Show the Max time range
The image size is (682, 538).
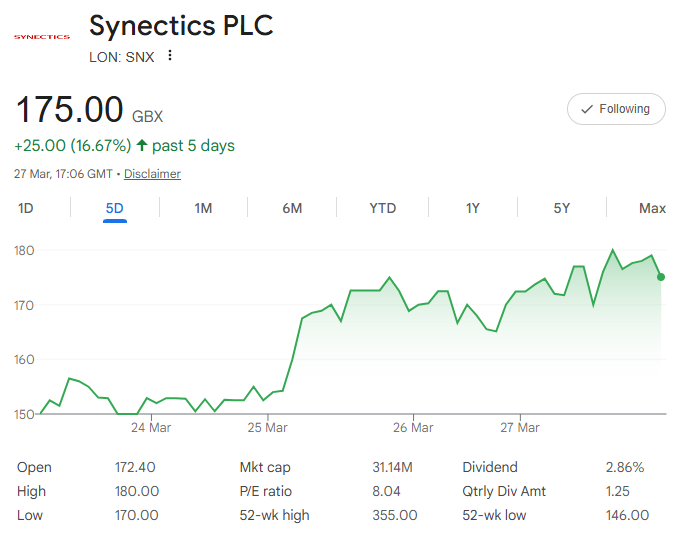click(652, 208)
